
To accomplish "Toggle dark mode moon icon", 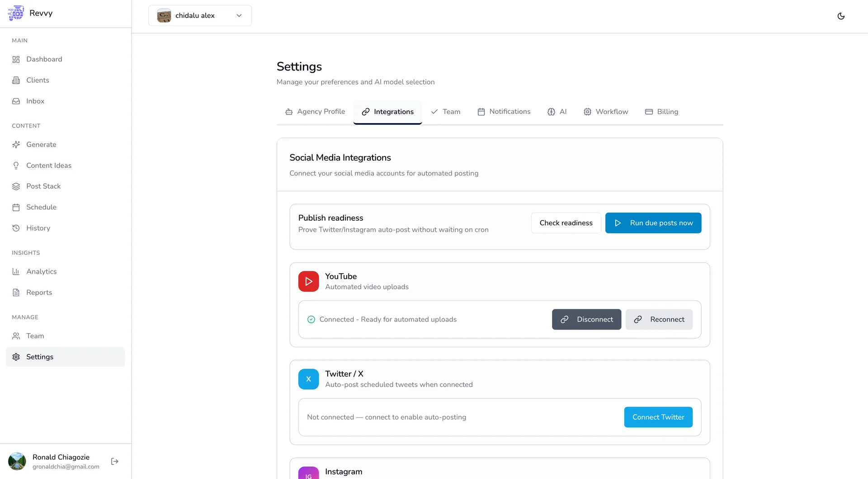I will click(841, 16).
